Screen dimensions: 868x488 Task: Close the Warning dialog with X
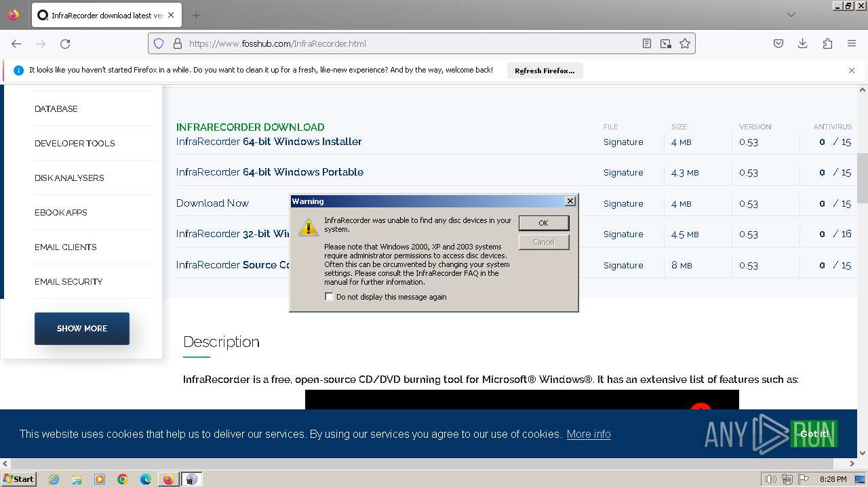click(x=570, y=201)
